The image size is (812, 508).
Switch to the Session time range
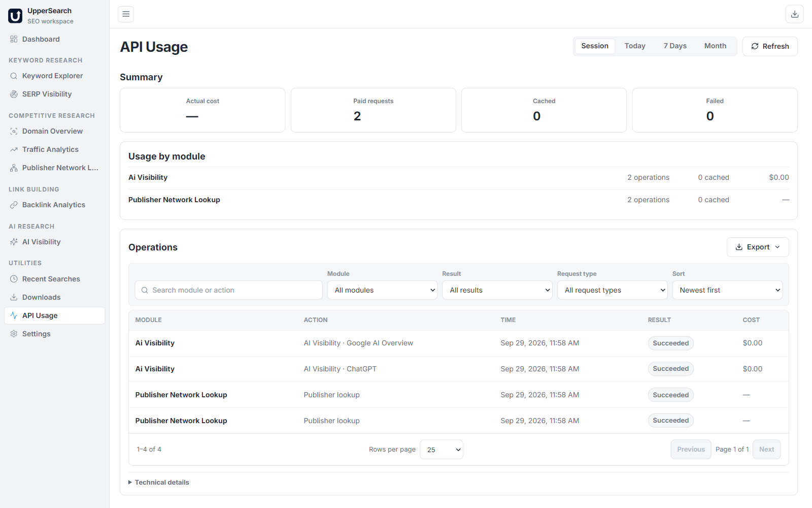pos(595,46)
